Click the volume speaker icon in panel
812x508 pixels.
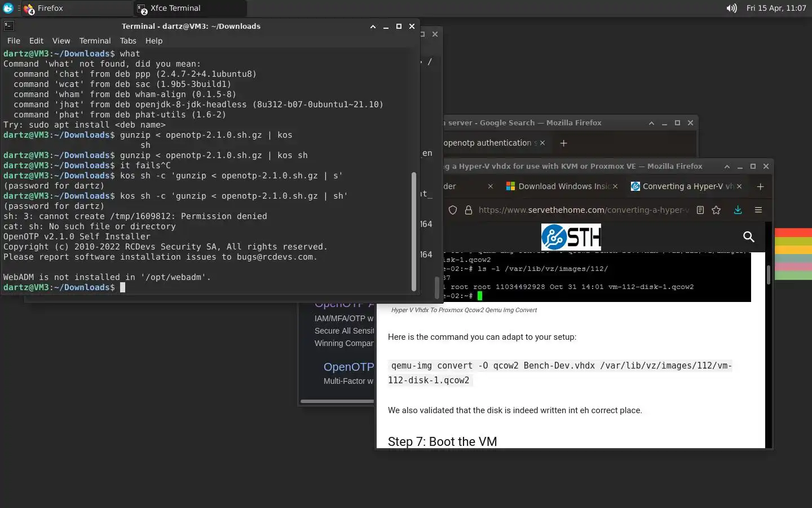[x=731, y=8]
